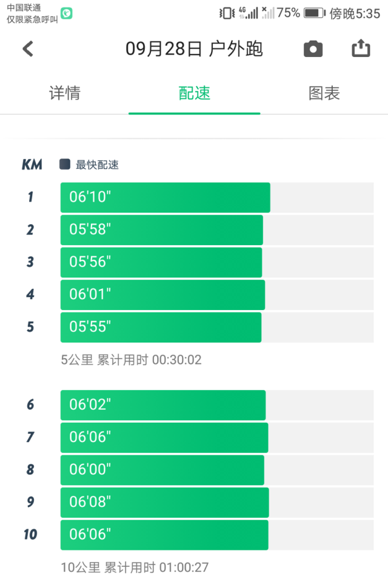Screen dimensions: 388x588
Task: Click the page title 09月28日 户外跑
Action: pyautogui.click(x=194, y=49)
